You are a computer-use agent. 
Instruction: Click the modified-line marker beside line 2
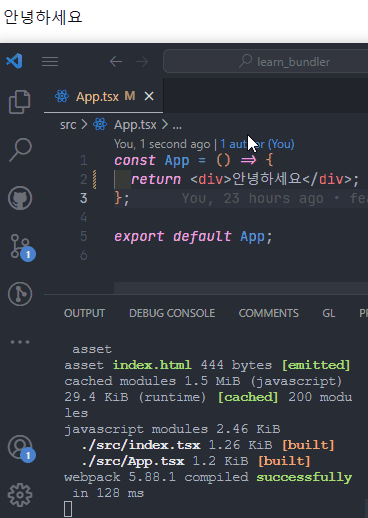pyautogui.click(x=95, y=179)
